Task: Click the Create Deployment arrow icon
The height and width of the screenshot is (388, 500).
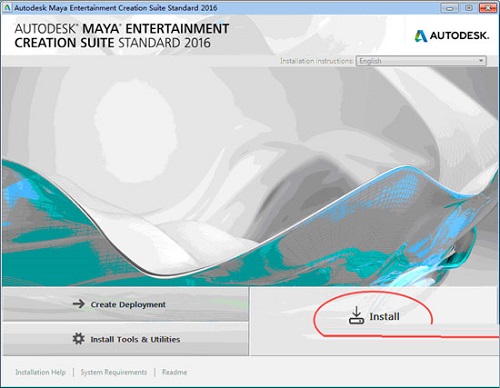Action: point(79,304)
